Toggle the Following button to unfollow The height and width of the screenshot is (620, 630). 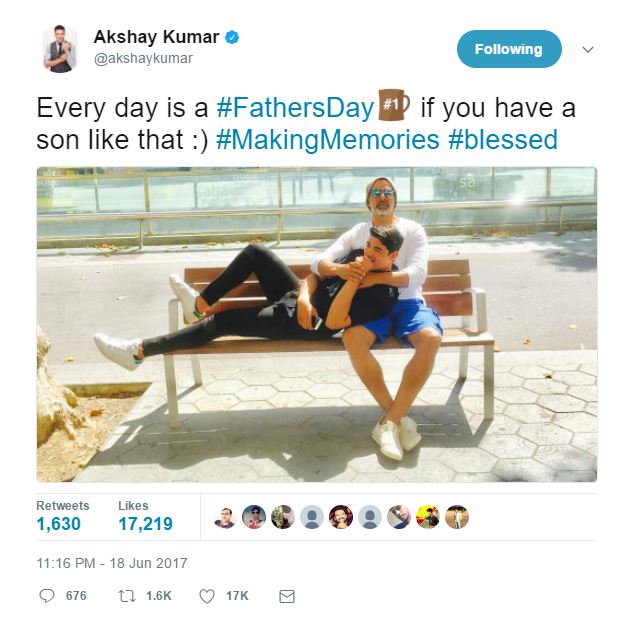pyautogui.click(x=509, y=49)
